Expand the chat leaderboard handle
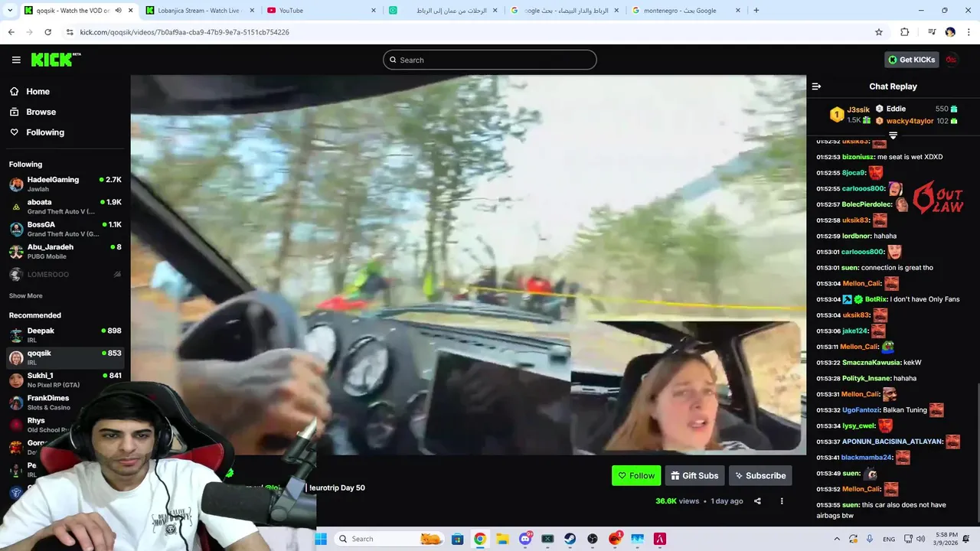Screen dimensions: 980x551 pyautogui.click(x=893, y=135)
